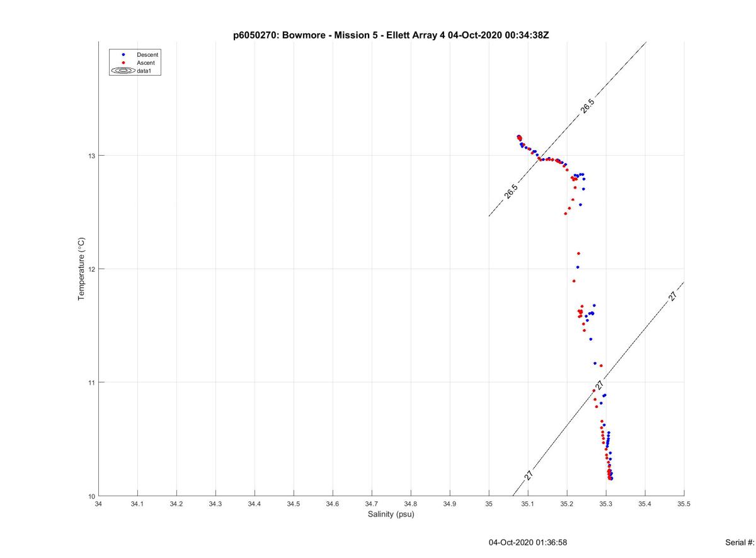Click the 34.9 salinity tick label

450,504
